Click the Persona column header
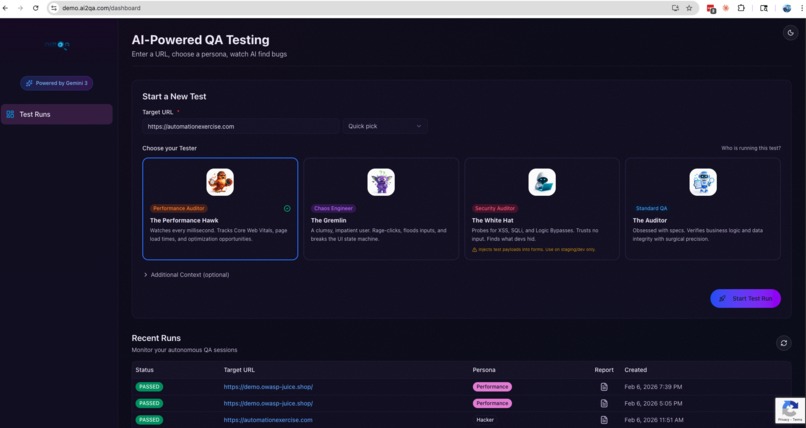 pos(484,370)
